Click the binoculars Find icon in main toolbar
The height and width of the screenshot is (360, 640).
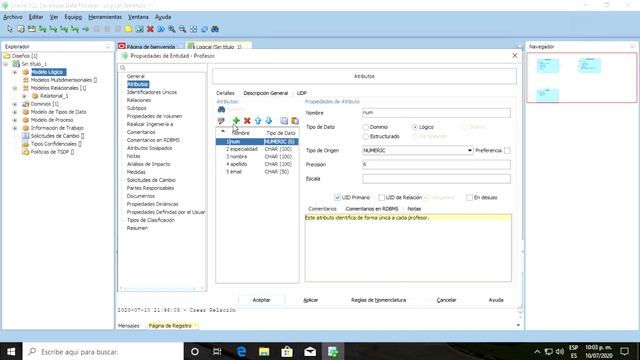(x=215, y=29)
